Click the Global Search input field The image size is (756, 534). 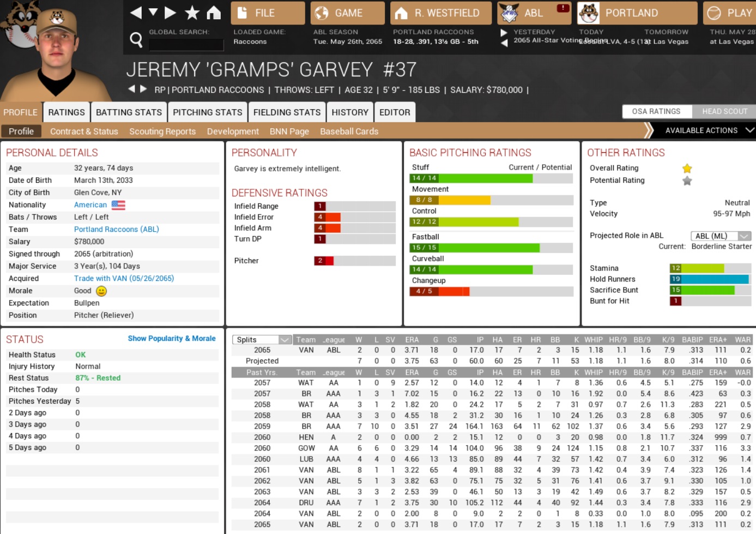point(186,45)
